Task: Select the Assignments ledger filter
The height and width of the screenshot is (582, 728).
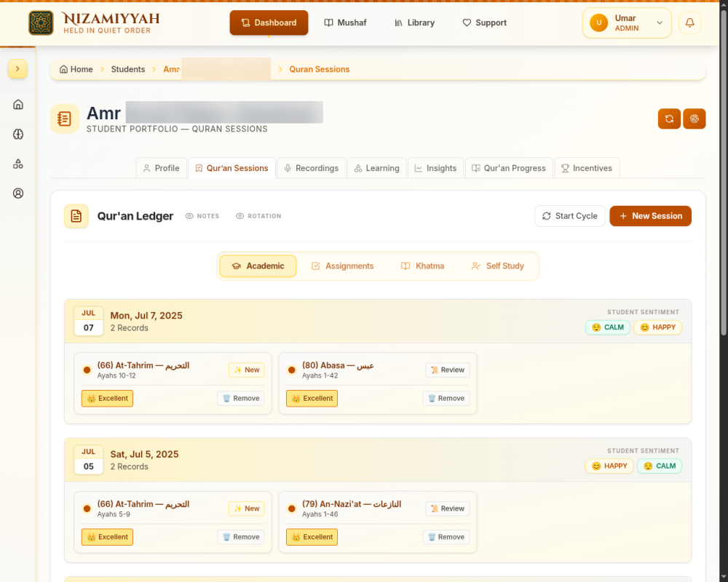Action: pos(343,266)
